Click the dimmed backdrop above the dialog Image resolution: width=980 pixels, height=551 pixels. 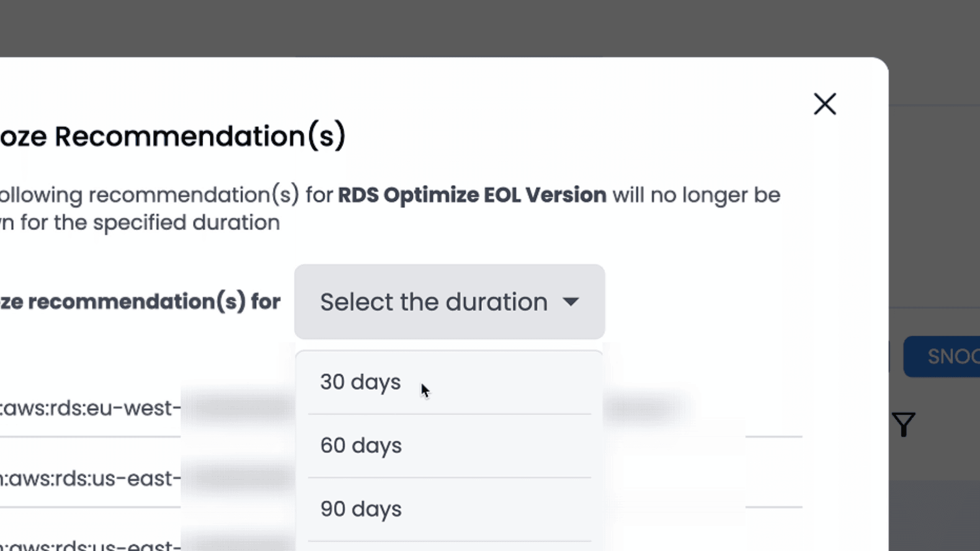point(490,28)
